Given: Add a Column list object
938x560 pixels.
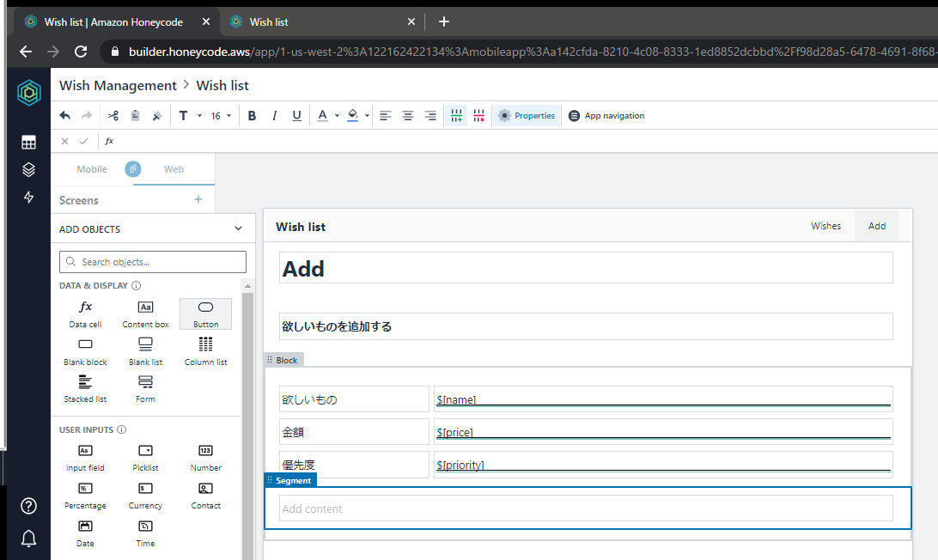Looking at the screenshot, I should click(206, 352).
